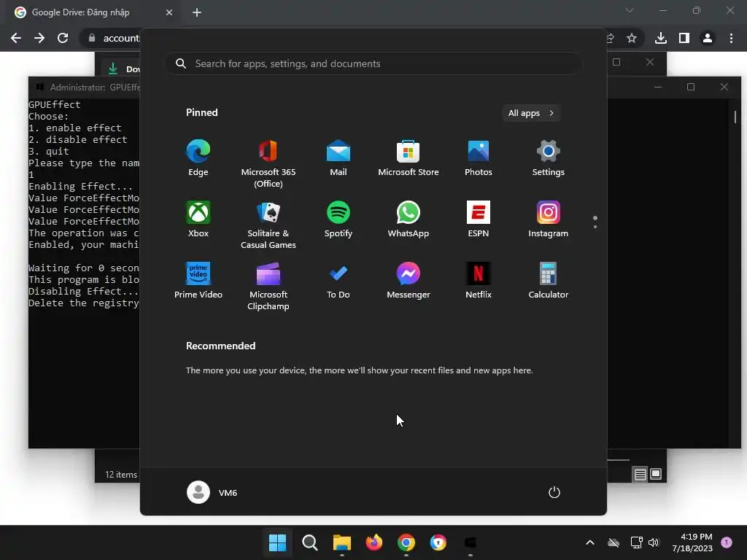The image size is (747, 560).
Task: Show hidden system tray icons
Action: pyautogui.click(x=589, y=542)
